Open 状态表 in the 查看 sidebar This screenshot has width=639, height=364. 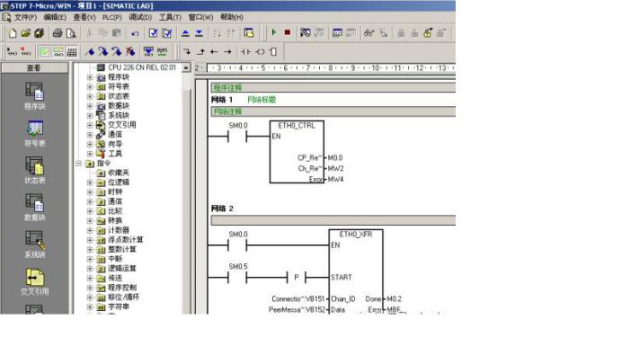pyautogui.click(x=35, y=170)
